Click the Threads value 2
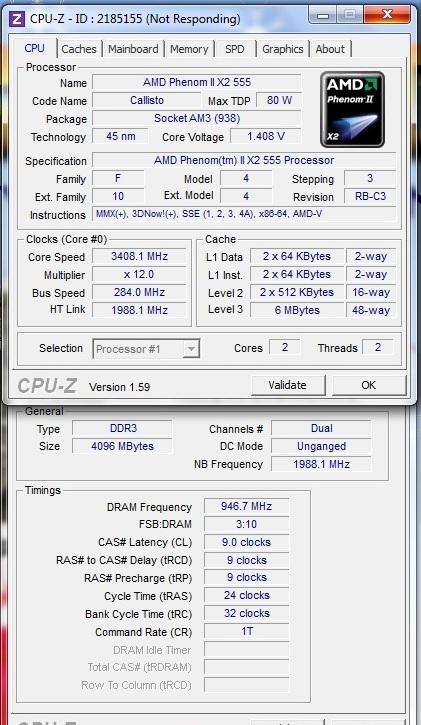This screenshot has width=421, height=725. tap(378, 347)
